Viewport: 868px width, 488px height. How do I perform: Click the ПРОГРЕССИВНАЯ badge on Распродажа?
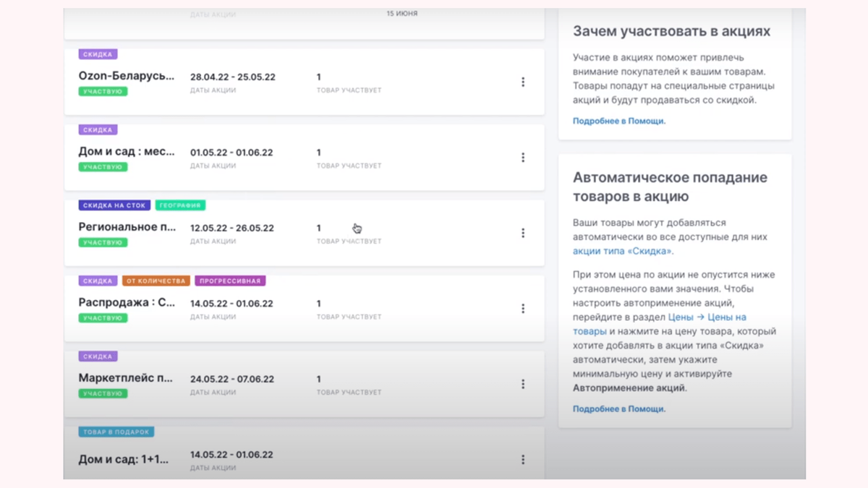pos(229,281)
